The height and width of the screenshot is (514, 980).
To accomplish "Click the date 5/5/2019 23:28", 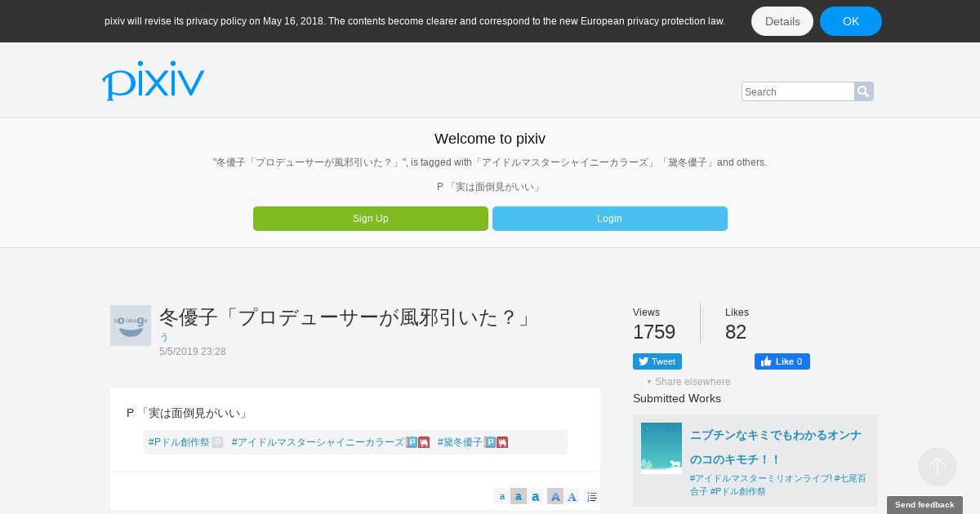I will [x=193, y=352].
